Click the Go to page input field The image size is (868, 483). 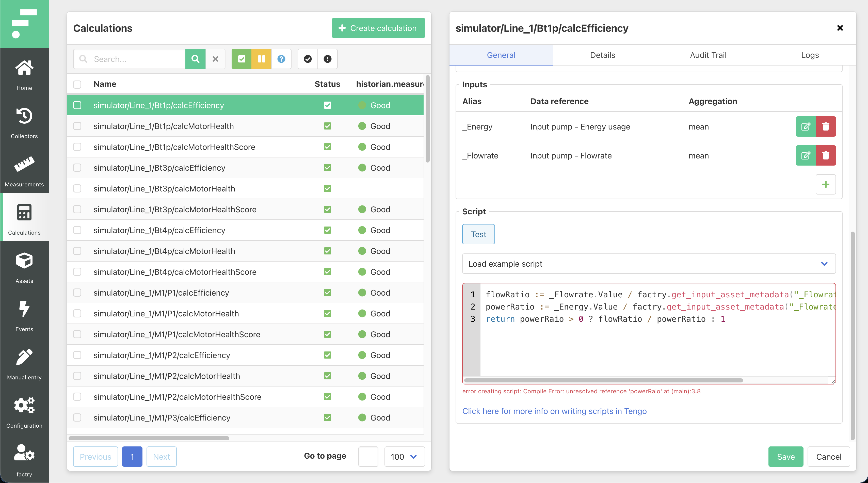tap(368, 456)
